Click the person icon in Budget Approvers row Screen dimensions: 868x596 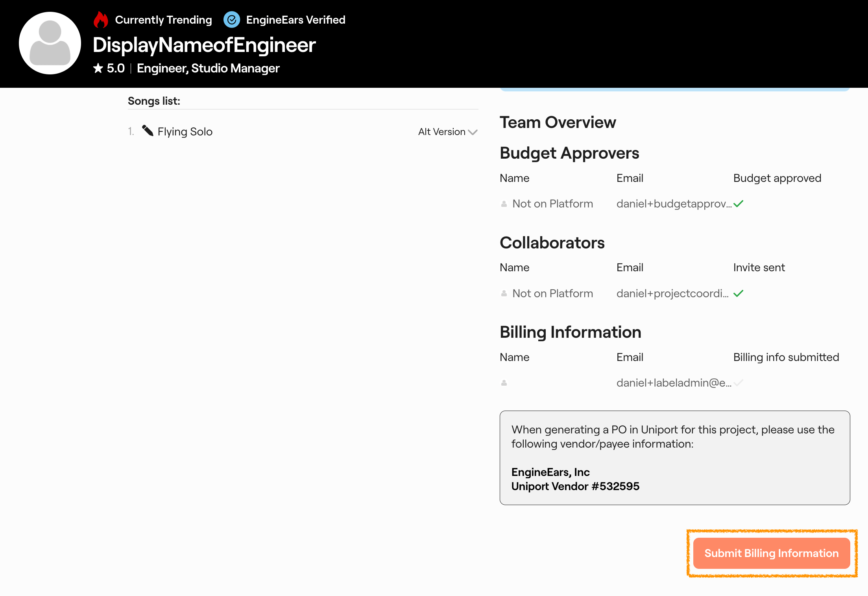(504, 204)
